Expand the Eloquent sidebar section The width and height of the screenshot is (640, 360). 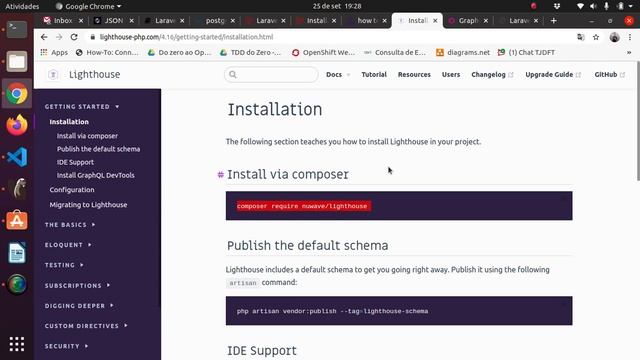tap(68, 245)
